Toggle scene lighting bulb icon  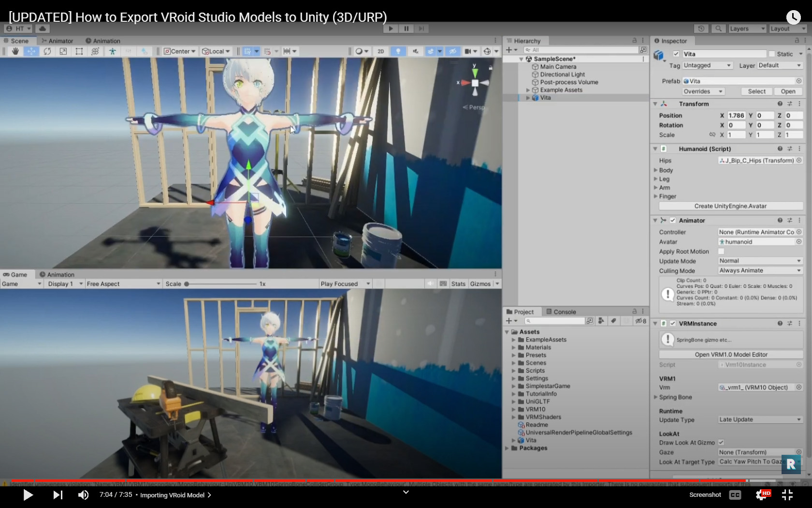(x=398, y=51)
